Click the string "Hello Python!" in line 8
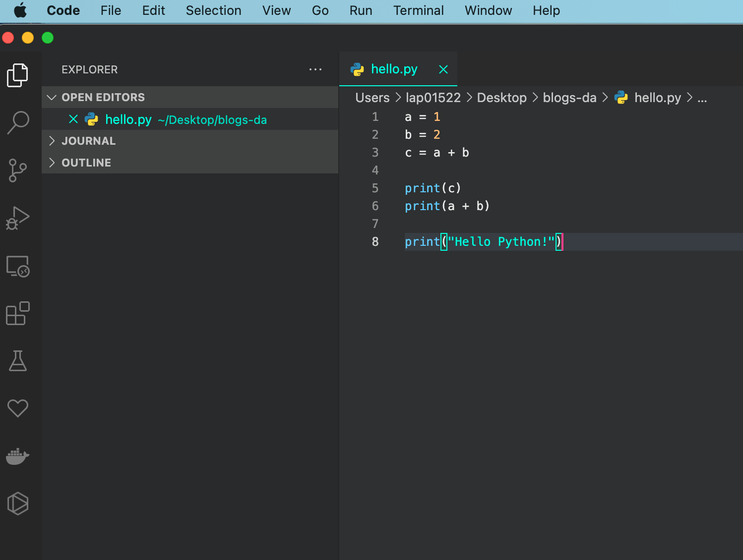Viewport: 743px width, 560px height. [501, 242]
